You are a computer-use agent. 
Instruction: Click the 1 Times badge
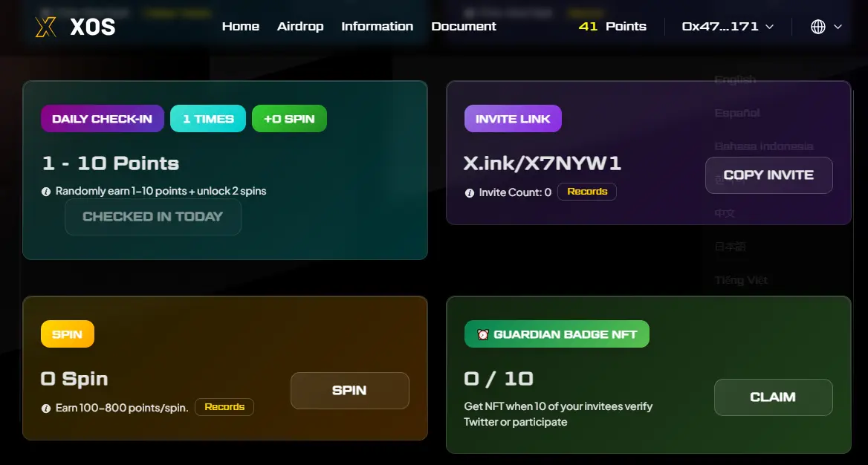pyautogui.click(x=208, y=118)
